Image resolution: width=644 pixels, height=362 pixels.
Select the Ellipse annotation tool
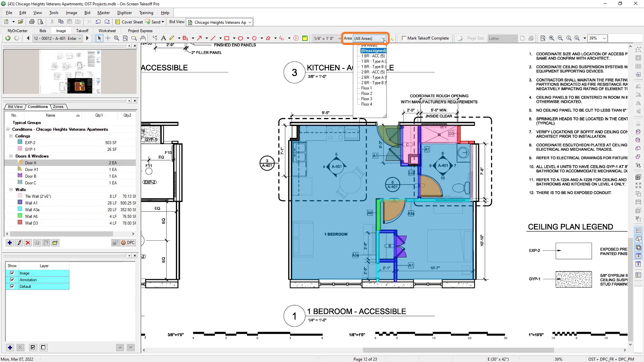point(240,38)
